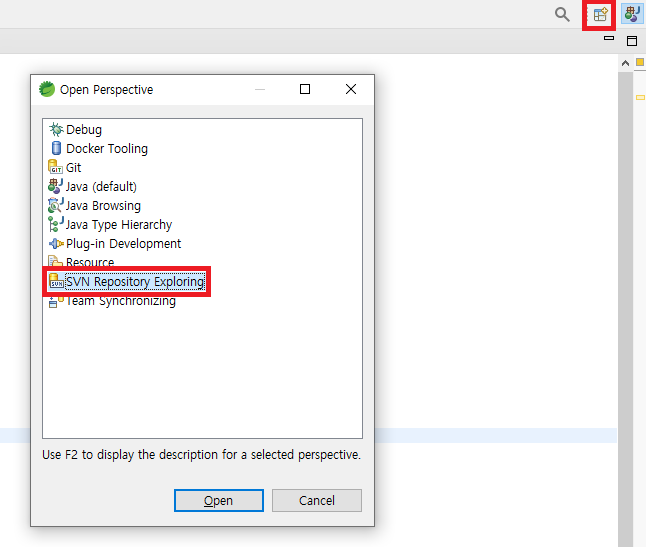Close the Open Perspective dialog
This screenshot has height=547, width=646.
point(351,89)
